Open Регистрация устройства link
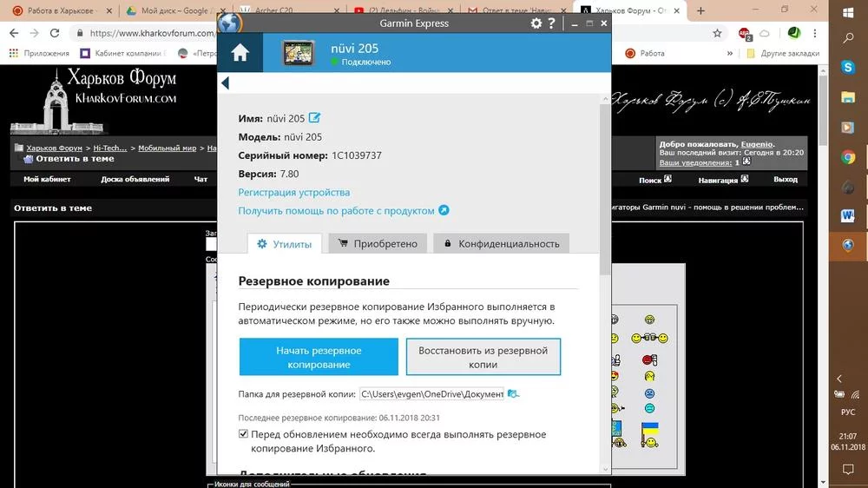868x488 pixels. pyautogui.click(x=294, y=192)
